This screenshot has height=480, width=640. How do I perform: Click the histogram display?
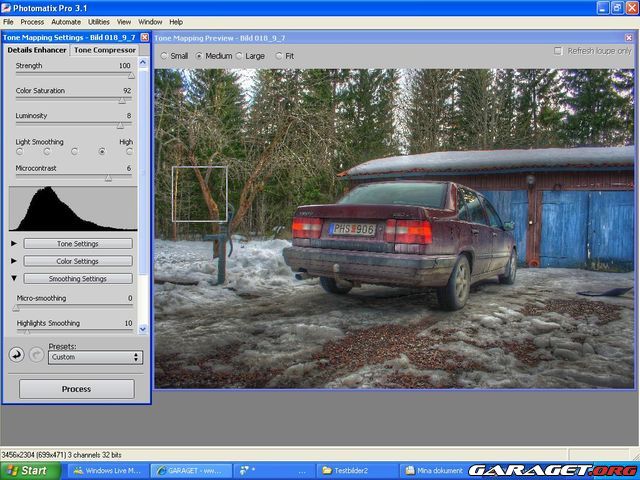(x=73, y=209)
